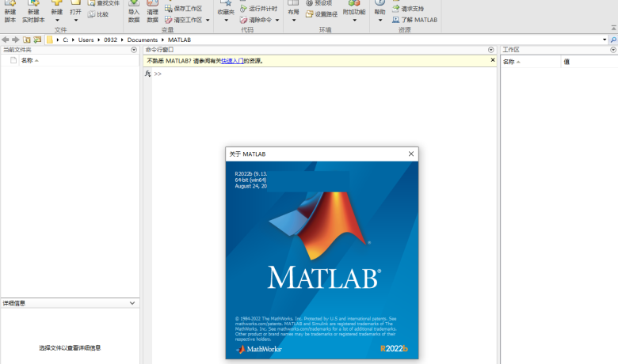Viewport: 618px width, 364px height.
Task: Click the 0932 path segment
Action: 110,40
